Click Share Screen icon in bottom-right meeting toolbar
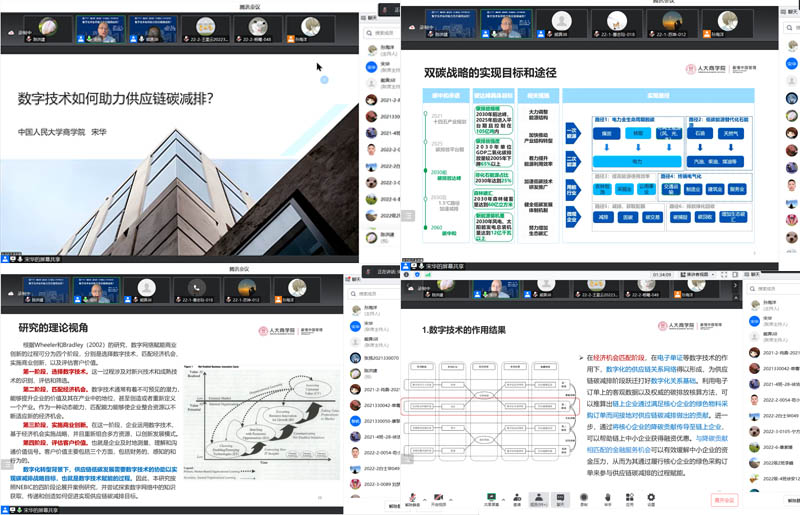Image resolution: width=800 pixels, height=515 pixels. pos(491,498)
